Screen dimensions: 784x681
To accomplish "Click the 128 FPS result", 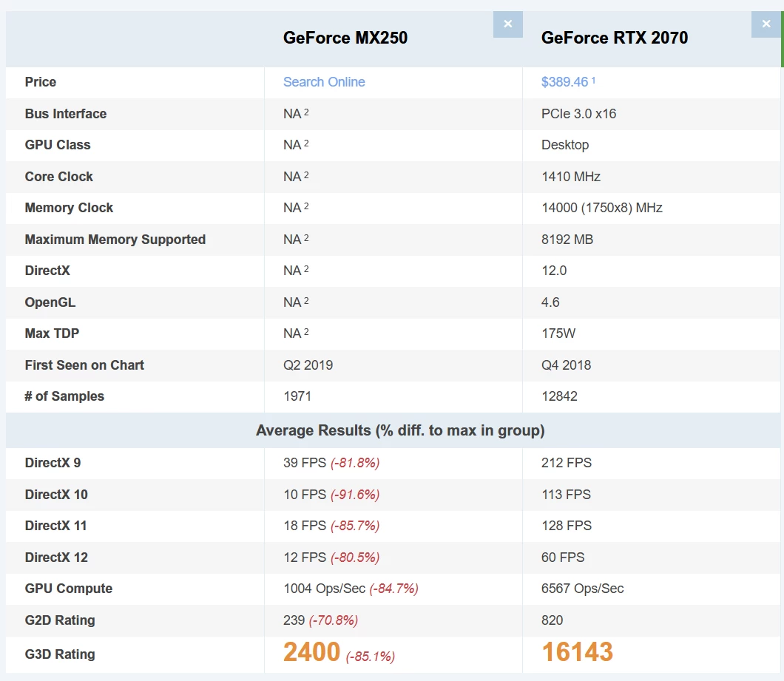I will 566,526.
